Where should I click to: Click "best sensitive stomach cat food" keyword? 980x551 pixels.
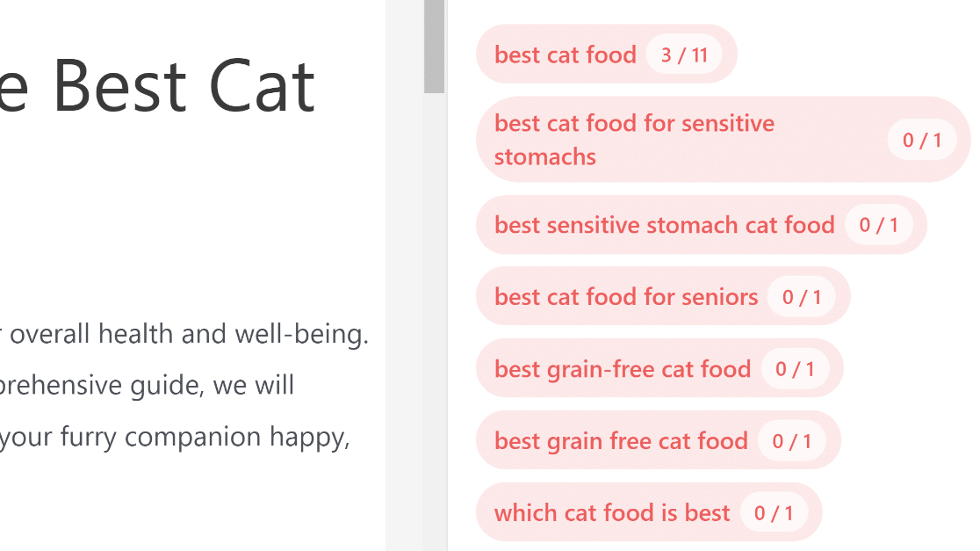click(x=664, y=225)
